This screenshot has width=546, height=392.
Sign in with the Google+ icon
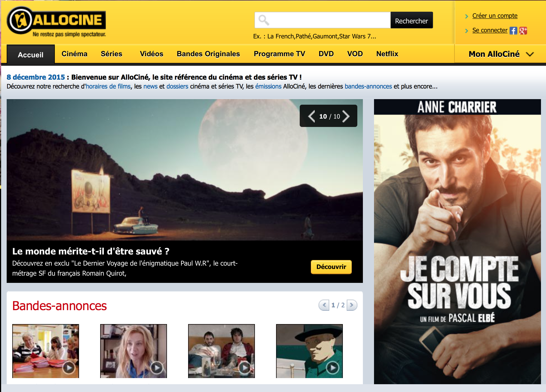pyautogui.click(x=523, y=31)
